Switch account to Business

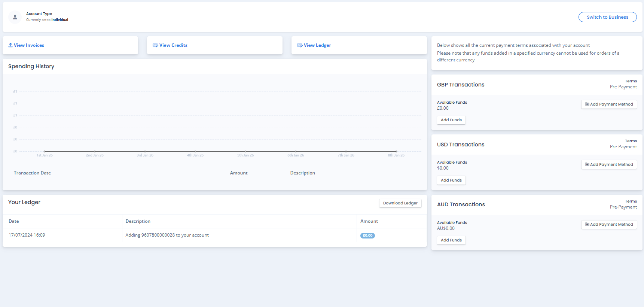click(x=607, y=17)
